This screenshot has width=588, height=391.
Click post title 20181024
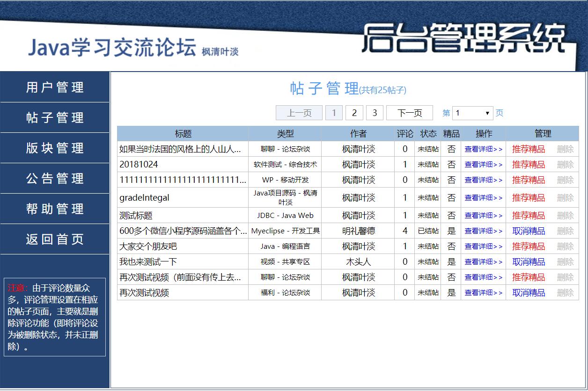click(139, 165)
